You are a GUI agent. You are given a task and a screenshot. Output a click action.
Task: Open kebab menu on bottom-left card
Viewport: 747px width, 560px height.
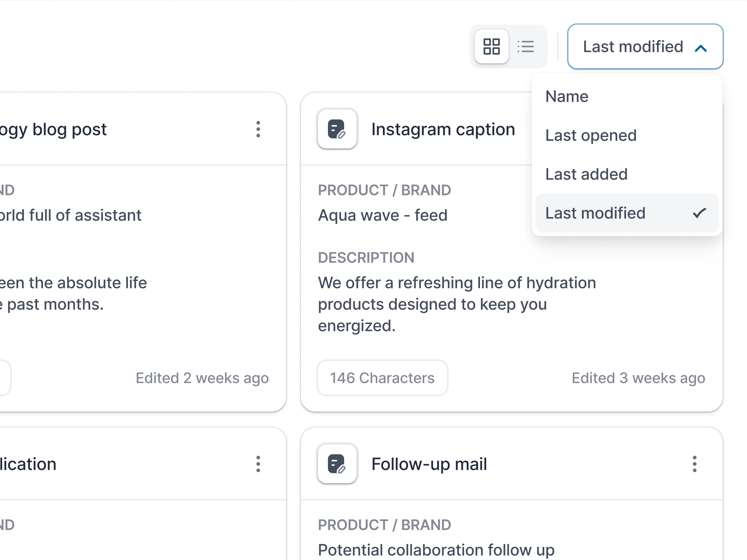click(258, 464)
